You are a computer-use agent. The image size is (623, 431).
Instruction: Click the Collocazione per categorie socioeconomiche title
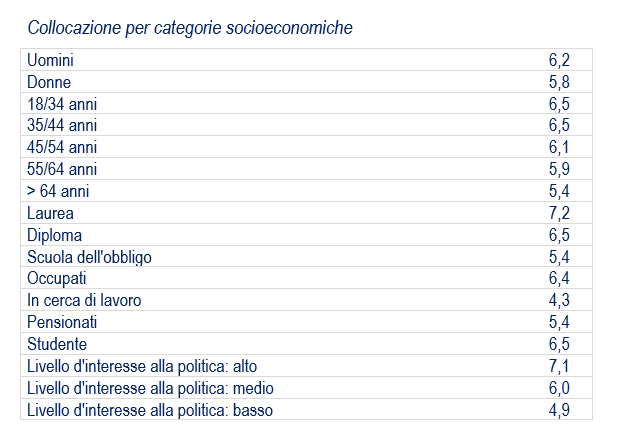tap(190, 28)
